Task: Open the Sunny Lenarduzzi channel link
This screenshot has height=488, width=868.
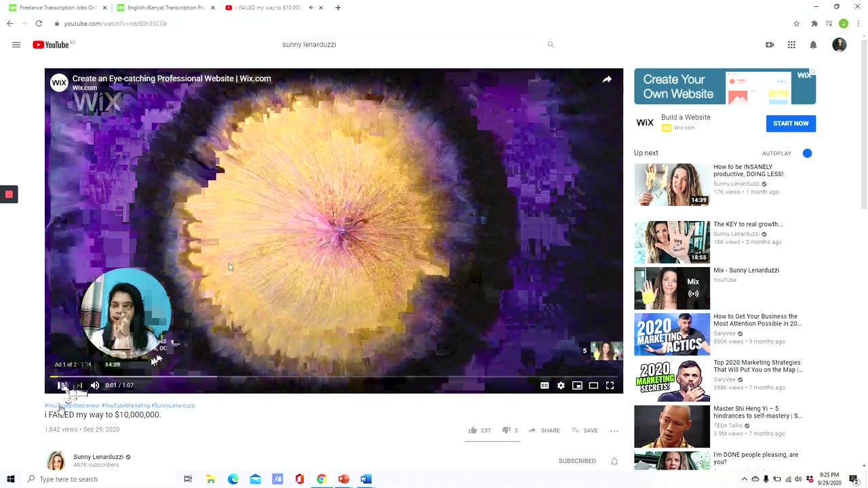Action: click(98, 457)
